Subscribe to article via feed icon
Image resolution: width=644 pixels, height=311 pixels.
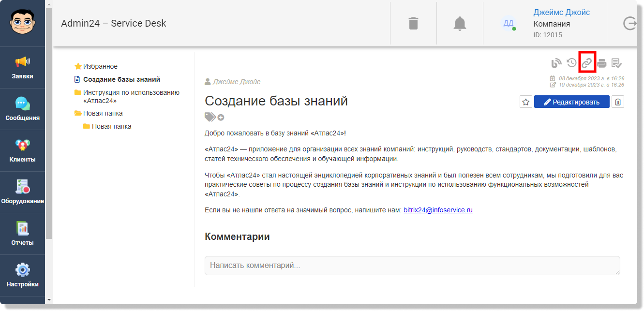(556, 63)
